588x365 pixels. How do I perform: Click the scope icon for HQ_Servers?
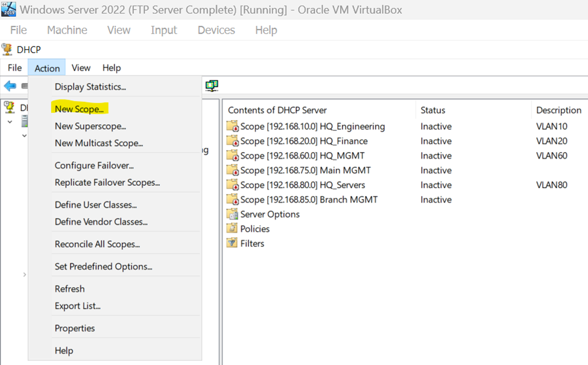(233, 185)
